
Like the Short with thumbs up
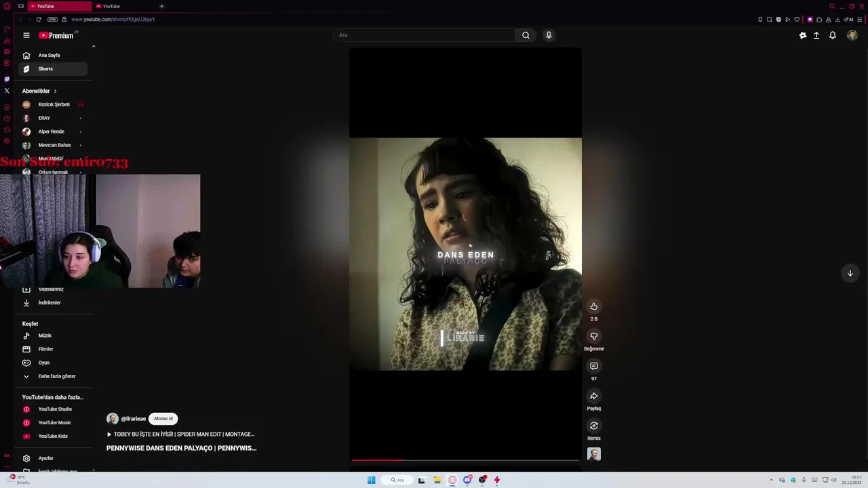point(594,306)
